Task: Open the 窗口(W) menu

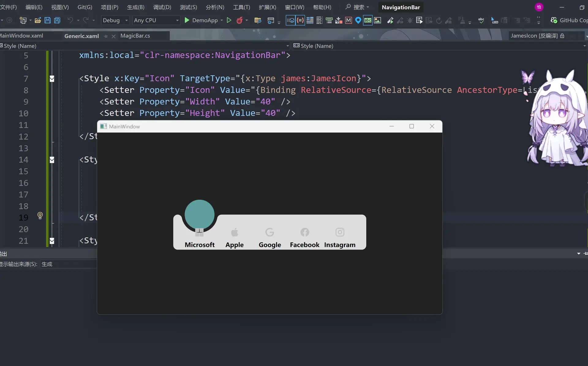Action: 295,7
